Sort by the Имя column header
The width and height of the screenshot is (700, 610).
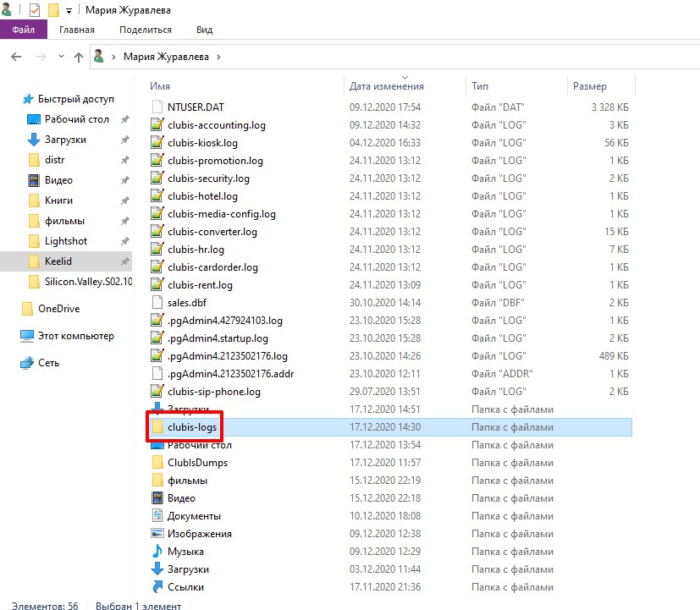pos(160,86)
